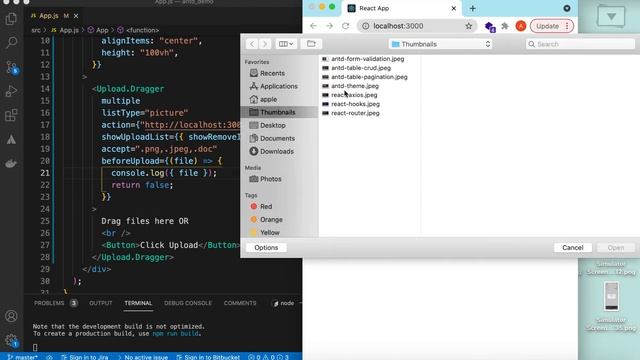Viewport: 640px width, 360px height.
Task: Select the App.js editor tab
Action: point(49,16)
